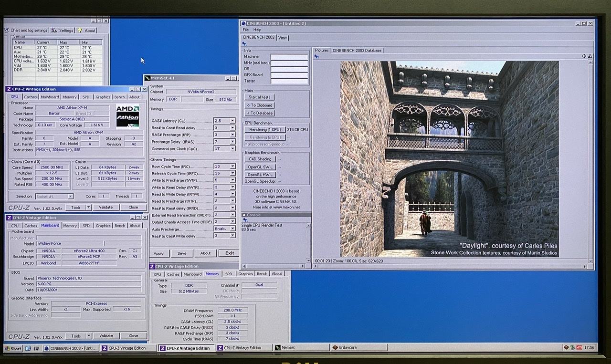611x364 pixels.
Task: Click the first quick launch icon next to Start
Action: [x=28, y=348]
